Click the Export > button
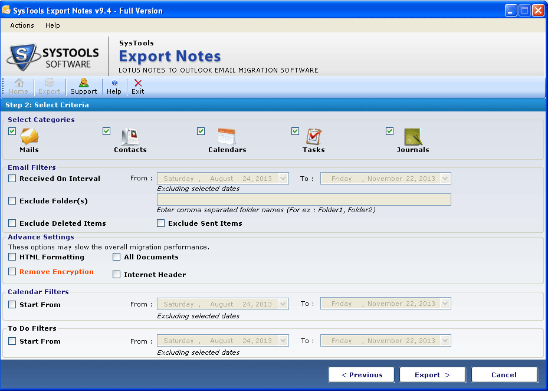Image resolution: width=548 pixels, height=392 pixels. pyautogui.click(x=432, y=375)
